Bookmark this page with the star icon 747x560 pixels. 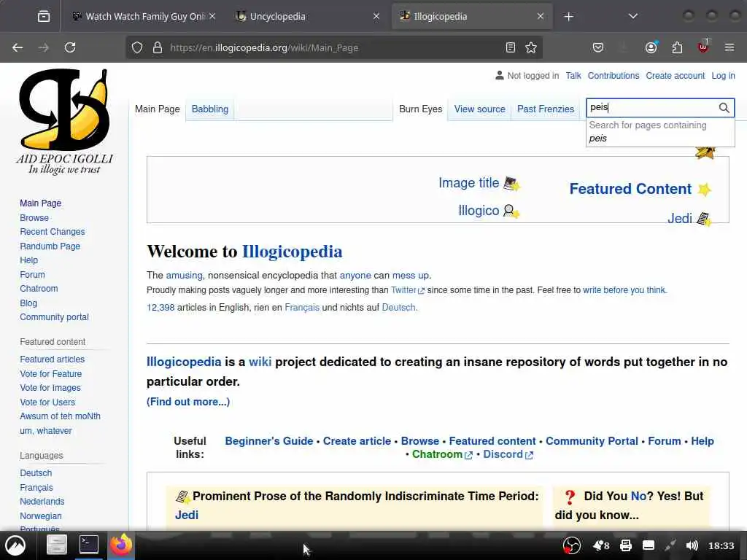click(x=531, y=47)
